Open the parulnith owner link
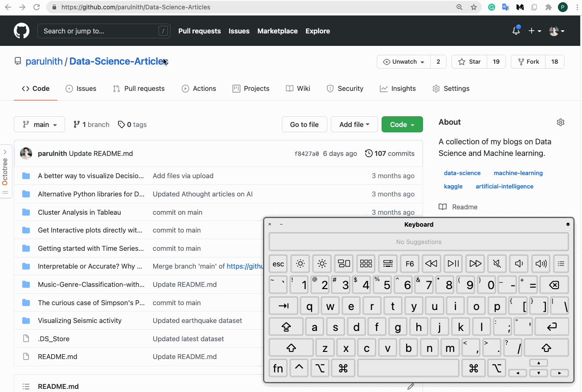Viewport: 582px width, 392px height. (x=44, y=61)
